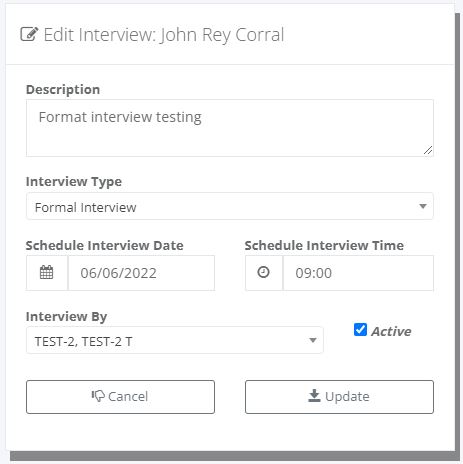Click the Schedule Interview Date label
This screenshot has height=464, width=463.
[x=105, y=245]
